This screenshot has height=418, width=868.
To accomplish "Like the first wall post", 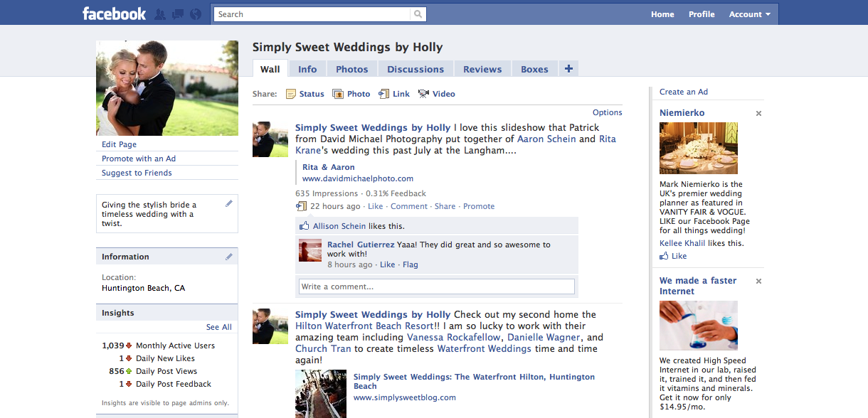I will click(375, 206).
